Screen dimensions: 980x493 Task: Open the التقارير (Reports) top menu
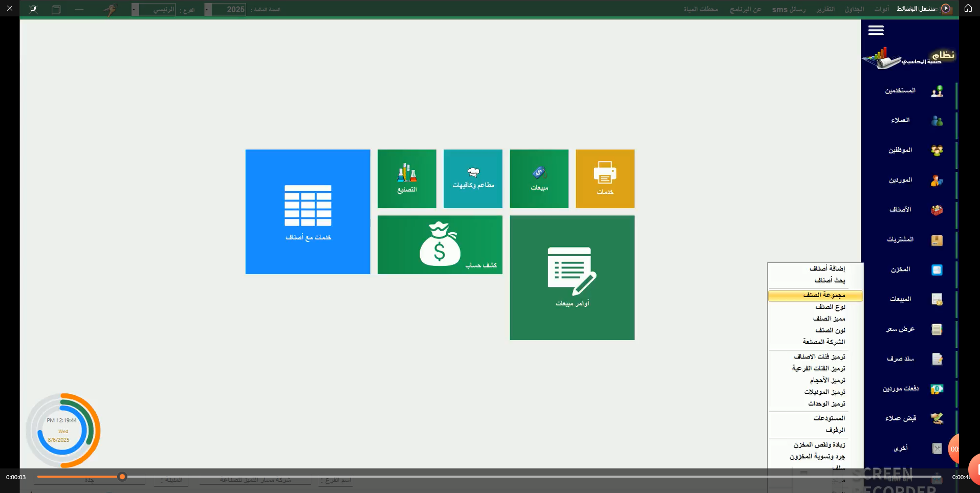point(825,10)
